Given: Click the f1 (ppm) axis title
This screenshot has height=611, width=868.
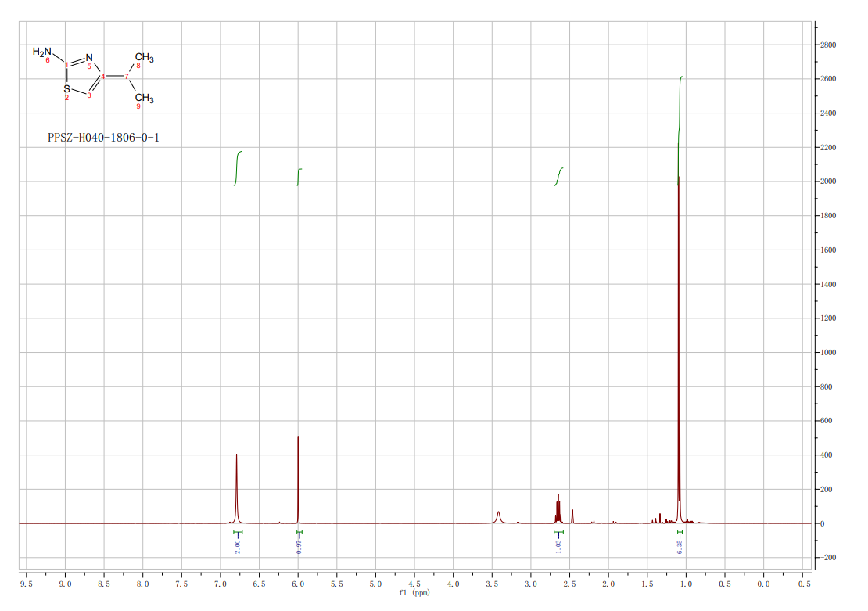Looking at the screenshot, I should tap(414, 593).
